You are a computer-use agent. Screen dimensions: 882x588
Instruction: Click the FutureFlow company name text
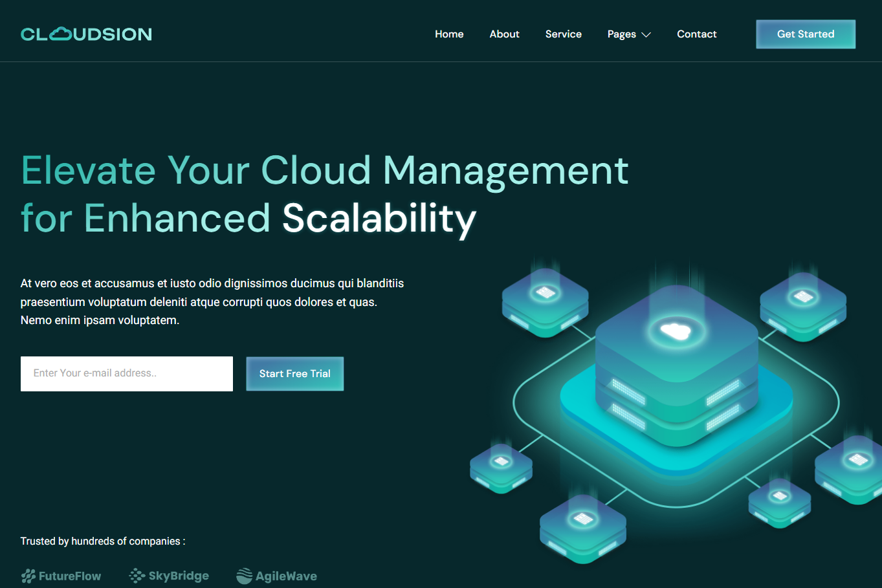[x=70, y=576]
